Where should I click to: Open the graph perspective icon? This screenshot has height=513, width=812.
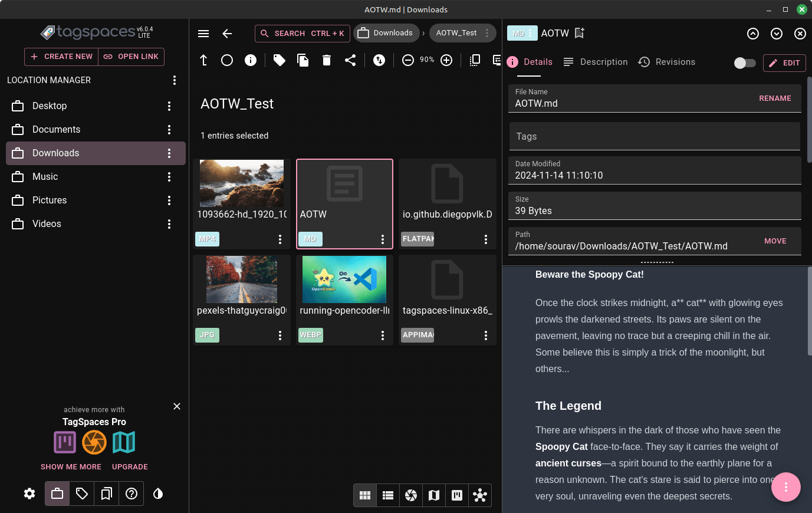[480, 495]
